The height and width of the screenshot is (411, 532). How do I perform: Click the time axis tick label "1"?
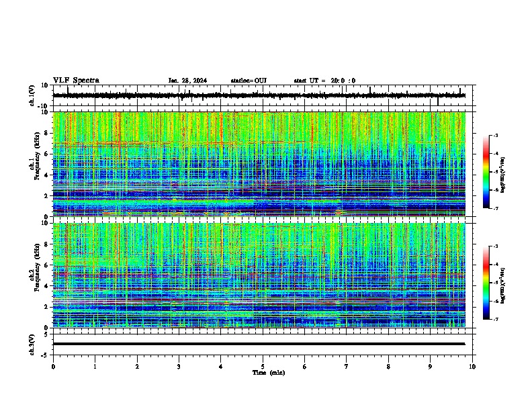[x=95, y=367]
